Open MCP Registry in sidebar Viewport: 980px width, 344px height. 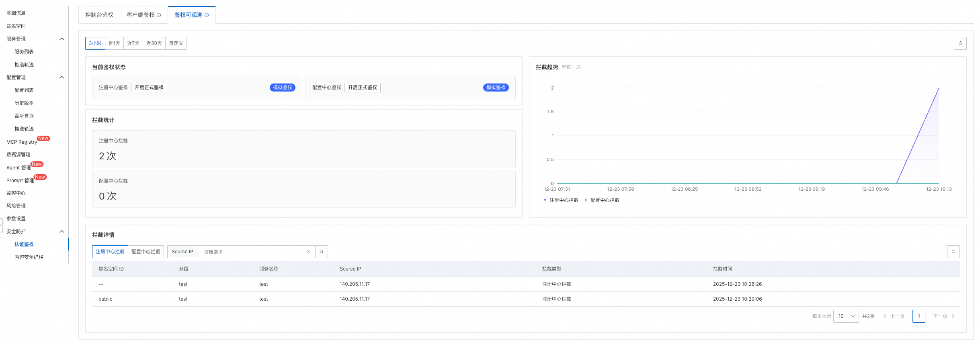[x=22, y=142]
